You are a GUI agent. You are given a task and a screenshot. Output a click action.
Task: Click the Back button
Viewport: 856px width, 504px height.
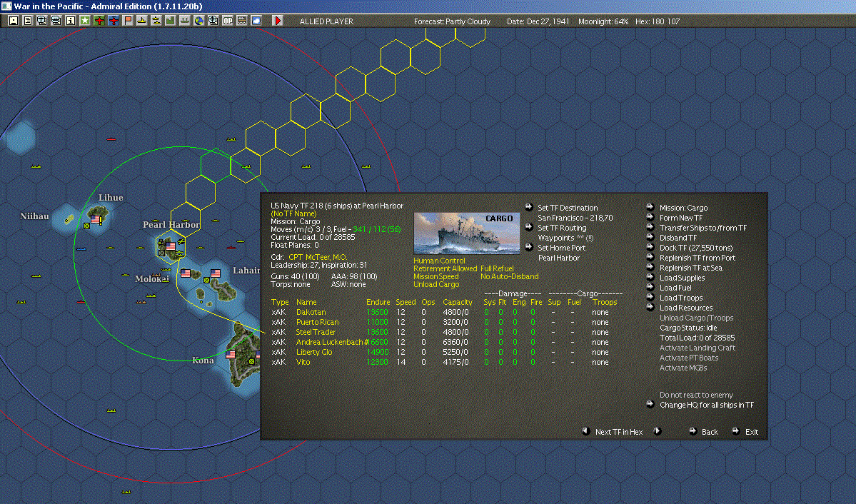coord(710,432)
